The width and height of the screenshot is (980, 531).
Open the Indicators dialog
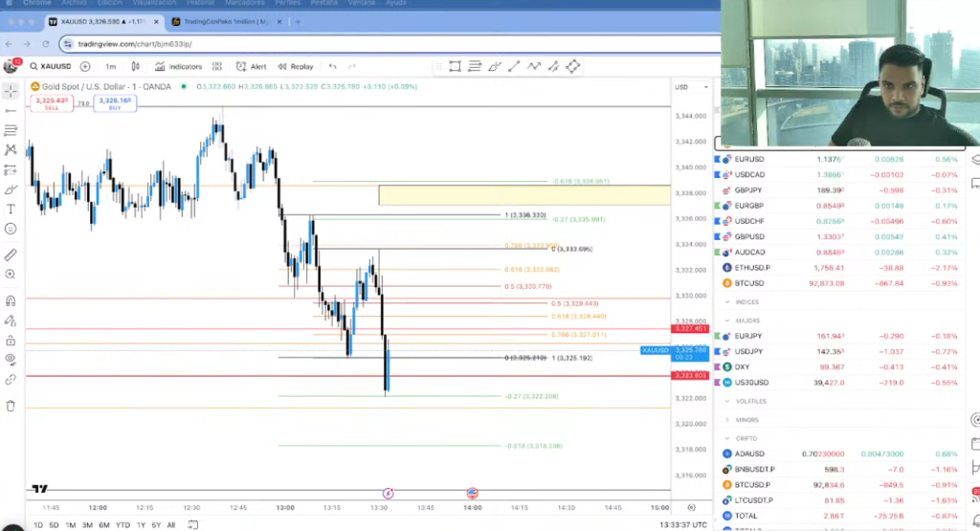179,66
